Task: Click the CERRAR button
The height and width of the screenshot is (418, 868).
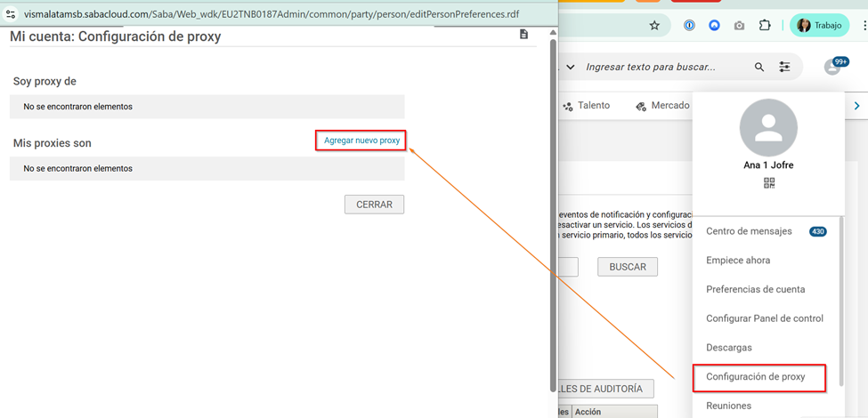Action: point(374,205)
